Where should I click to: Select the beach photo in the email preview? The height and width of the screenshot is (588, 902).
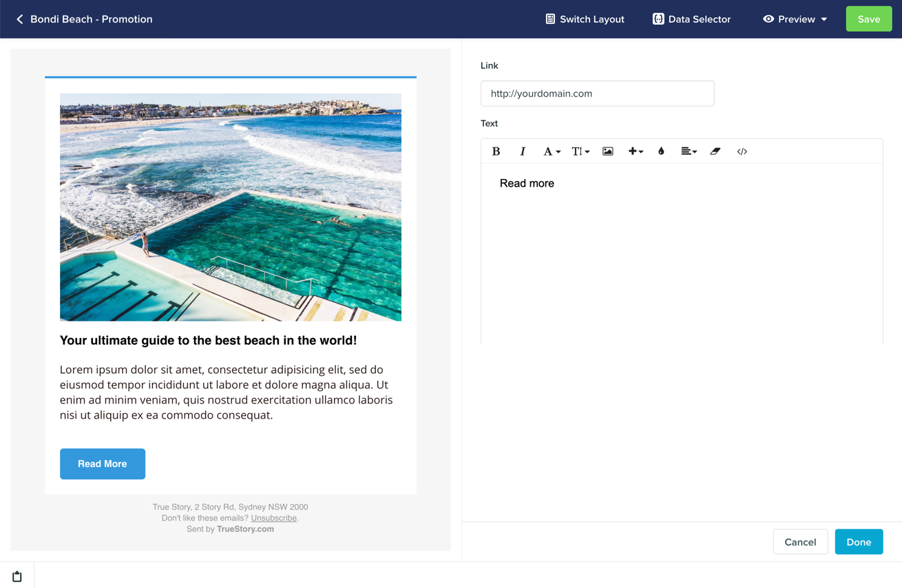pos(231,207)
